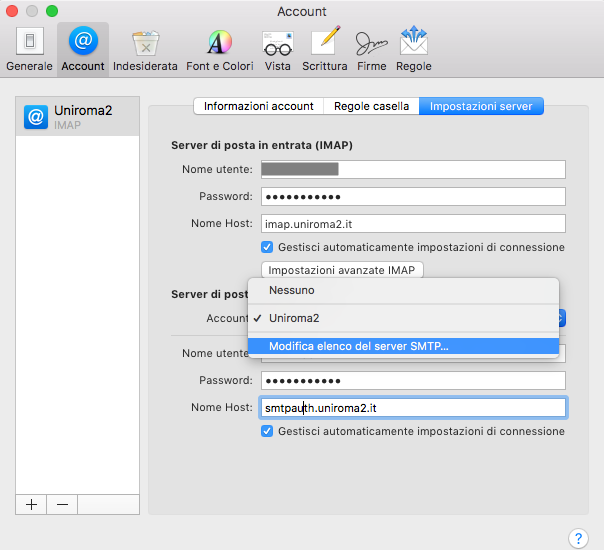Viewport: 604px width, 550px height.
Task: Click the IMAP Password field
Action: 413,196
